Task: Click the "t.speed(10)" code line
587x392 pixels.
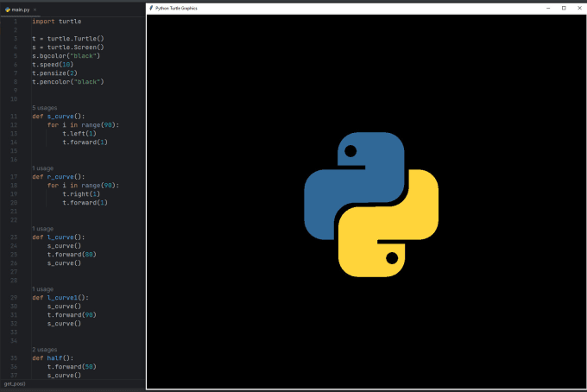Action: point(53,65)
